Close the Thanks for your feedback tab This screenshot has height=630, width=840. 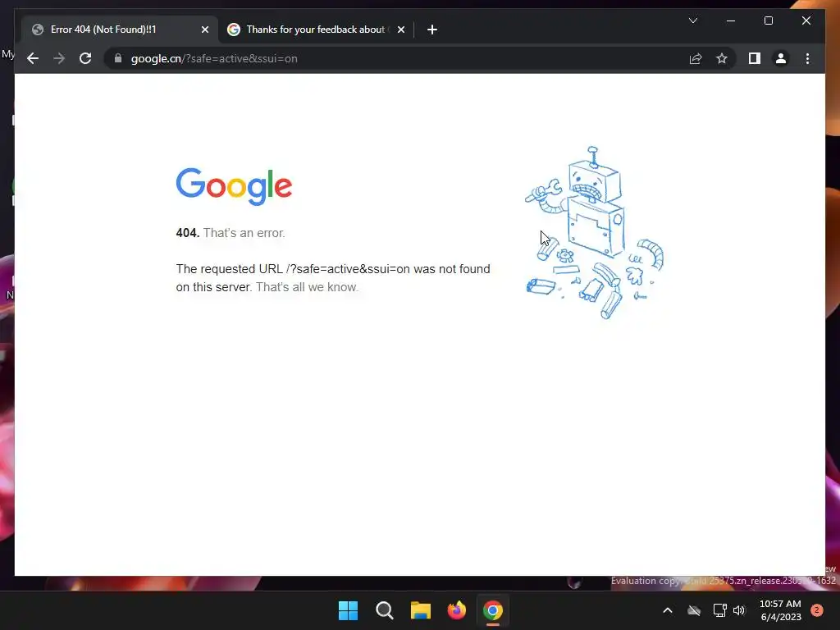[x=400, y=30]
